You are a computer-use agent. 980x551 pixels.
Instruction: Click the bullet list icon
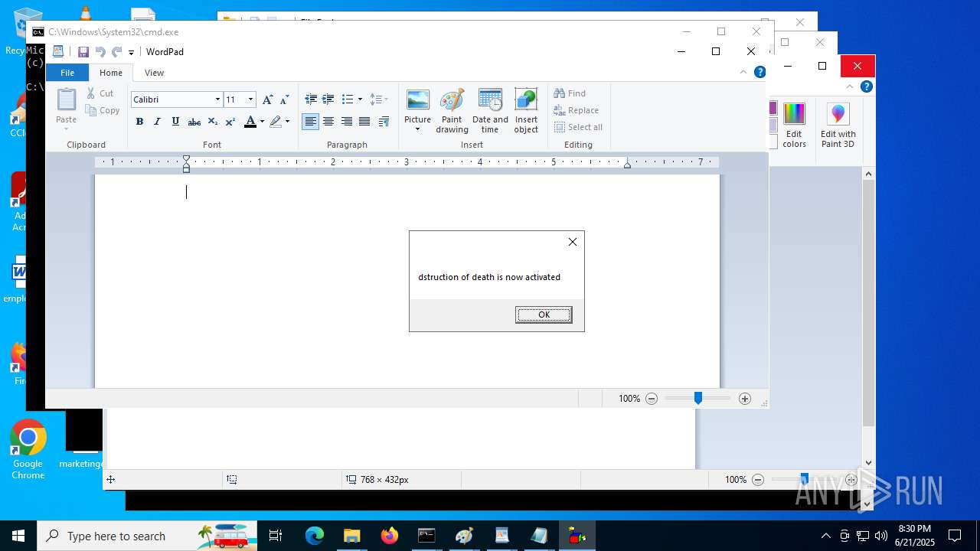point(348,99)
